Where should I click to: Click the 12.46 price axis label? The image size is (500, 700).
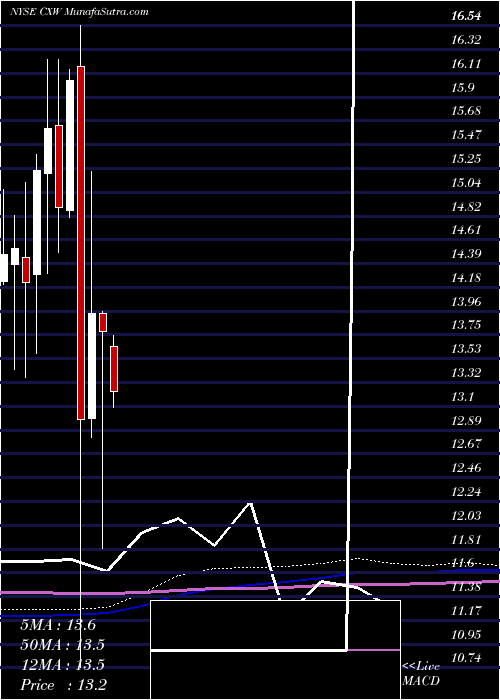click(466, 468)
